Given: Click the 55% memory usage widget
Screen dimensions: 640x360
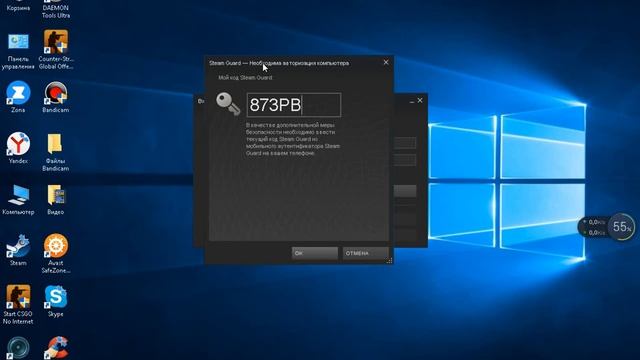Looking at the screenshot, I should [x=621, y=227].
